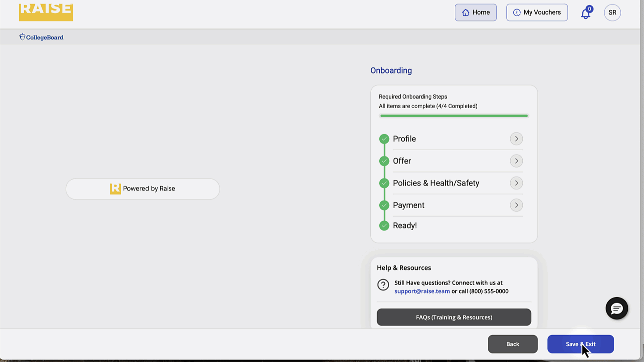The height and width of the screenshot is (362, 644).
Task: Click the support@raise.team email link
Action: pos(422,291)
